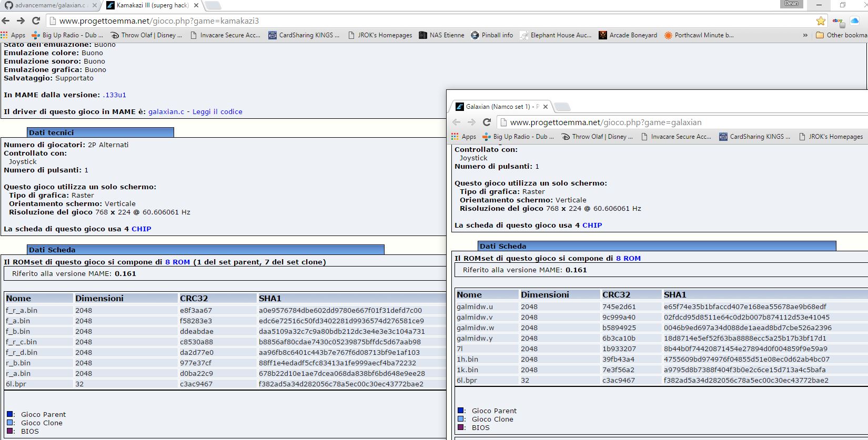Open Throw Olaf bookmark in the Galaxian window
868x440 pixels.
click(x=597, y=137)
